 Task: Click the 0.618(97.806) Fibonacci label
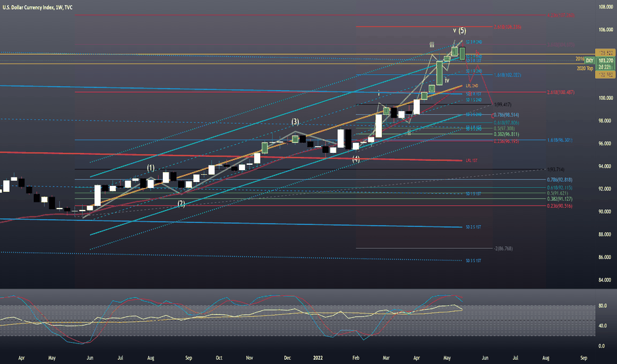pyautogui.click(x=506, y=123)
